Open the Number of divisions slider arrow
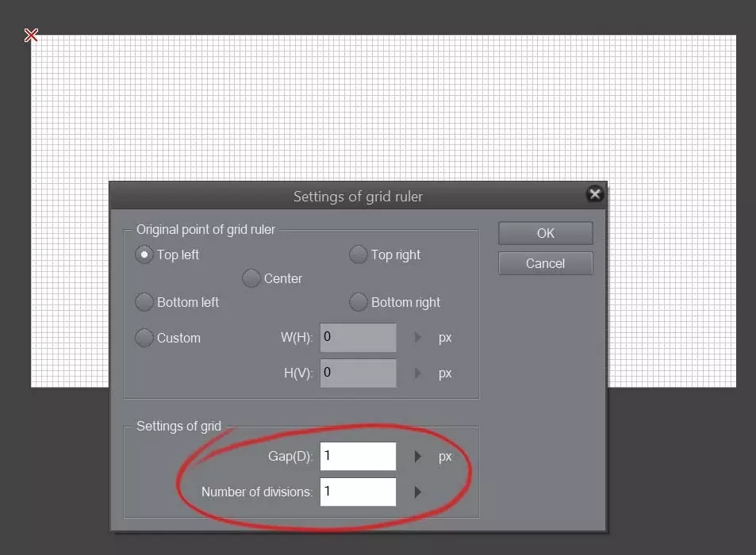The height and width of the screenshot is (555, 756). tap(417, 492)
